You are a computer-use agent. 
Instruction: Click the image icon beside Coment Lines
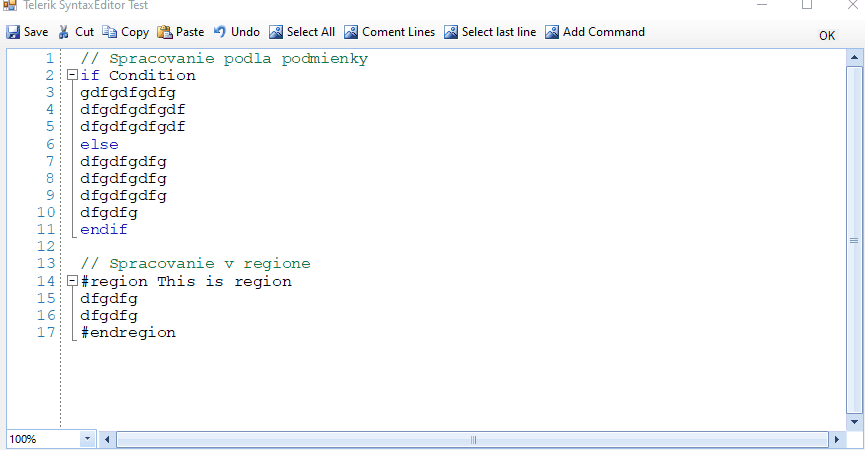(351, 32)
